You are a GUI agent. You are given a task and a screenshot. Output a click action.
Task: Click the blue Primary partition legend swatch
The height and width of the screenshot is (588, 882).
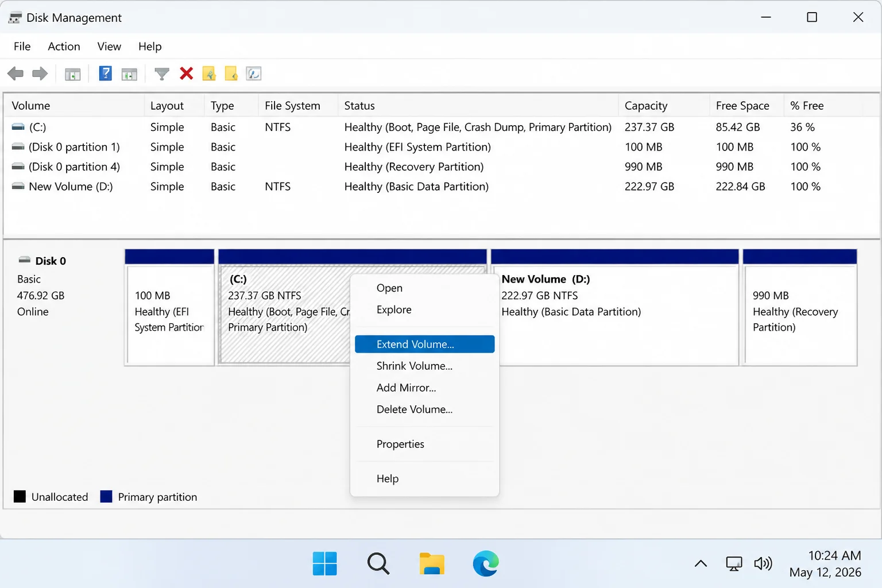pyautogui.click(x=106, y=497)
